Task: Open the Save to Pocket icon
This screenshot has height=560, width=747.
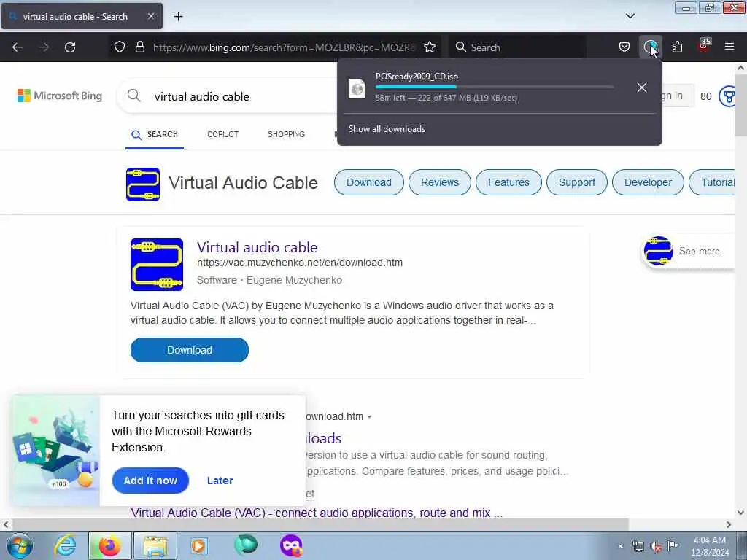Action: click(624, 47)
